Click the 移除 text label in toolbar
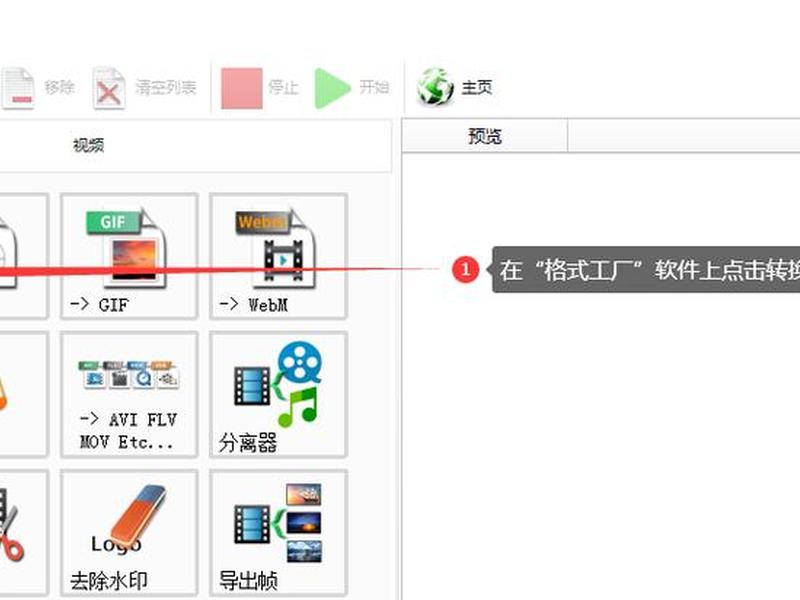Viewport: 800px width, 600px height. (x=59, y=87)
